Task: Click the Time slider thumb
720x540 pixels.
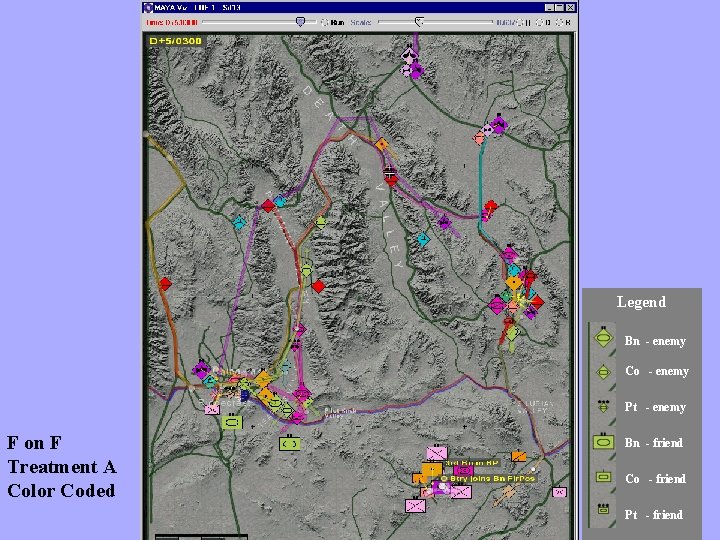Action: [300, 22]
